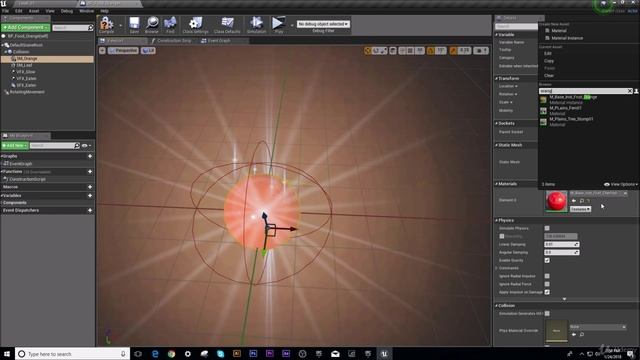Open the File menu
The height and width of the screenshot is (360, 640).
pyautogui.click(x=5, y=11)
